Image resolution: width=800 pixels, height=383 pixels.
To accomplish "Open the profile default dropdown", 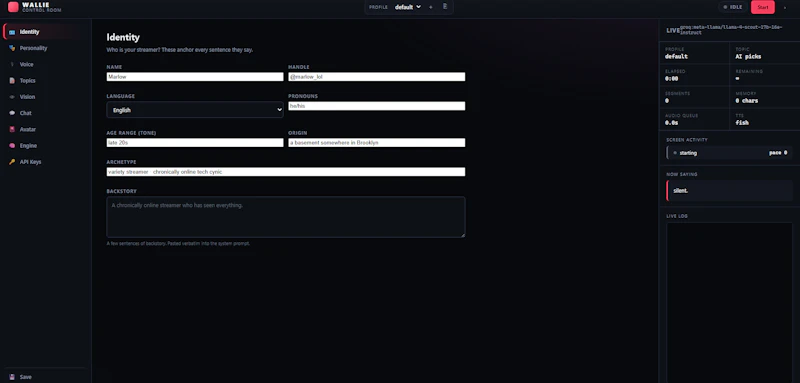I will (408, 7).
